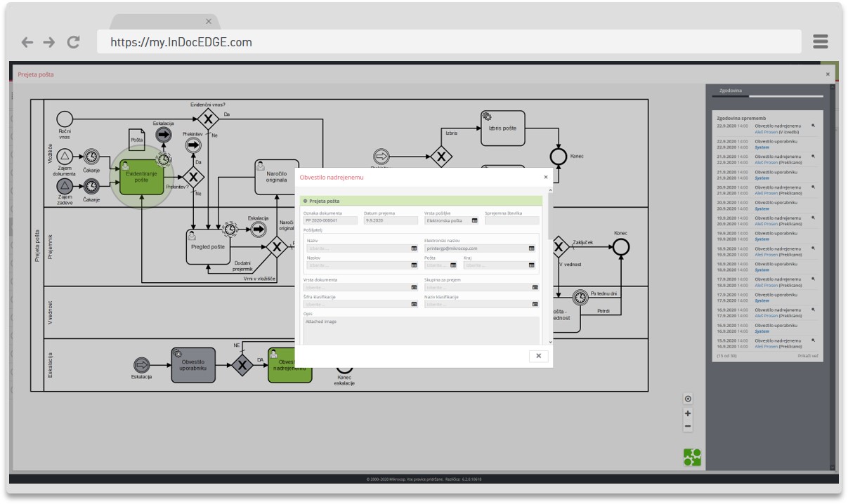Open the browser hamburger menu
This screenshot has width=848, height=504.
[x=820, y=41]
